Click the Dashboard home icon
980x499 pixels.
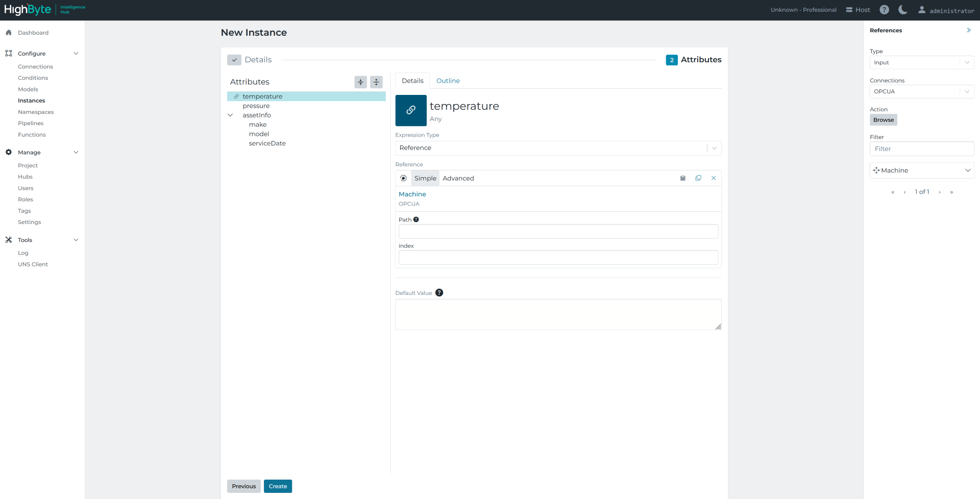(x=9, y=33)
